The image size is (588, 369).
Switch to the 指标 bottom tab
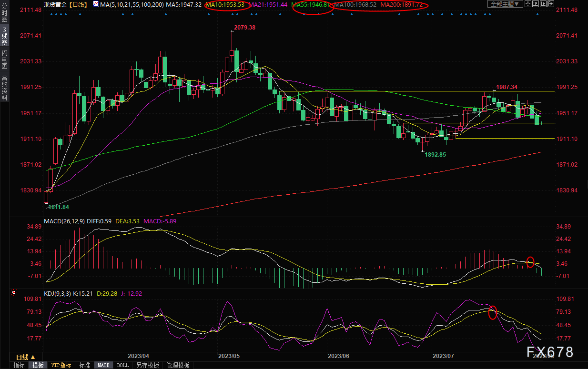(19, 365)
